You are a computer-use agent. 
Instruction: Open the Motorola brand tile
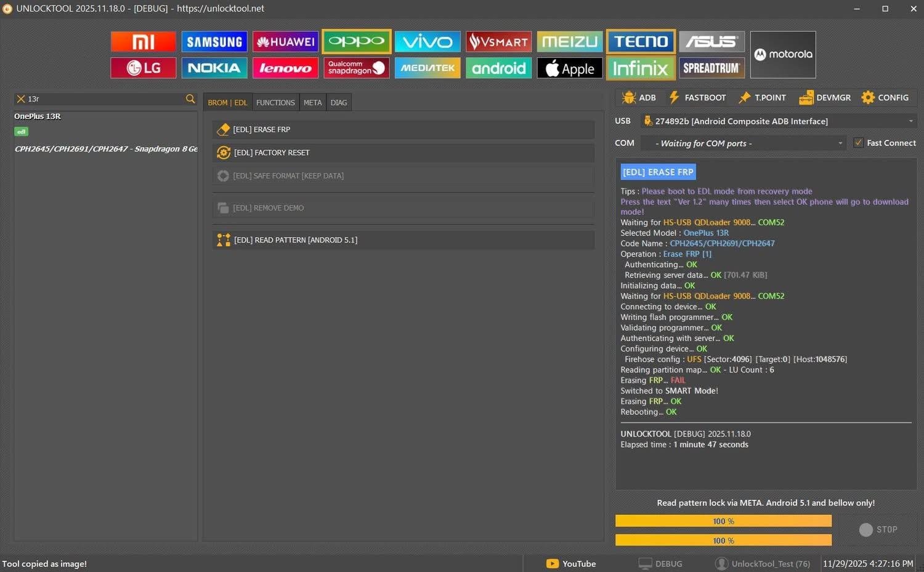tap(783, 55)
